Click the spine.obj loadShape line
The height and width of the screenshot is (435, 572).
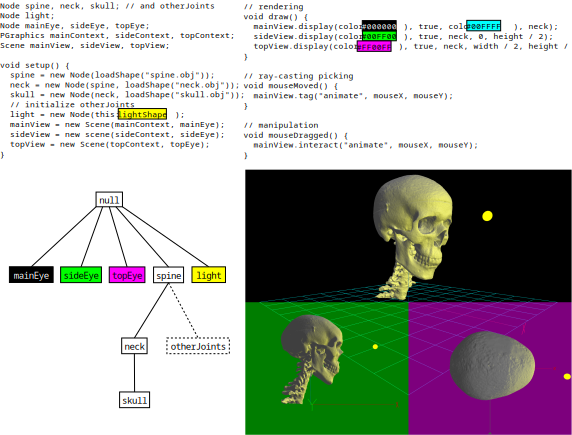(112, 75)
